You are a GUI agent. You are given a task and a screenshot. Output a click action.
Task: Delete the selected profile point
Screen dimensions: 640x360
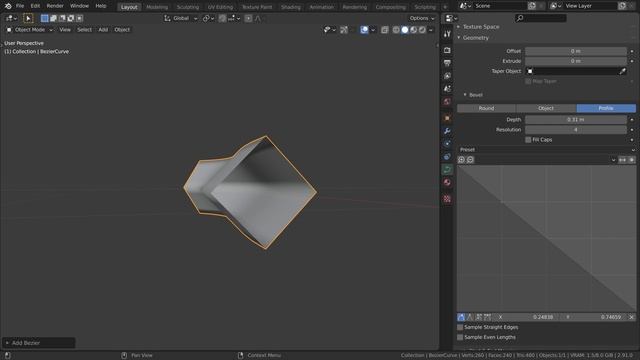coord(632,317)
